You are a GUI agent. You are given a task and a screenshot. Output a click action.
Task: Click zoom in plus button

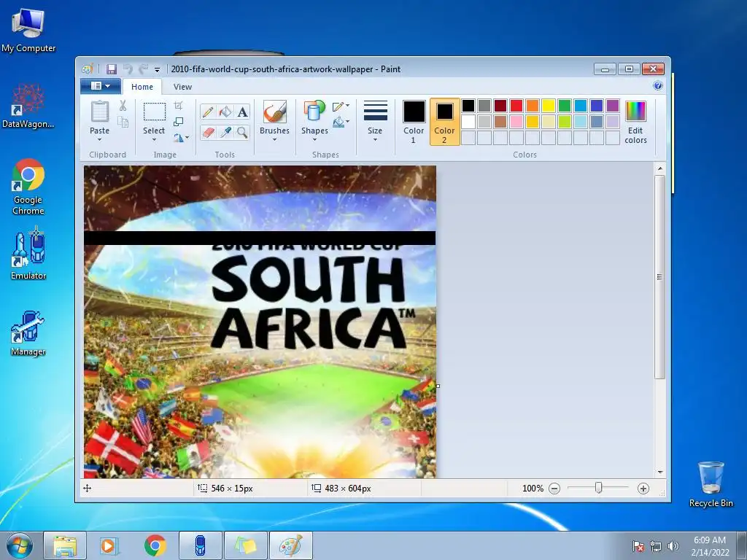[643, 489]
